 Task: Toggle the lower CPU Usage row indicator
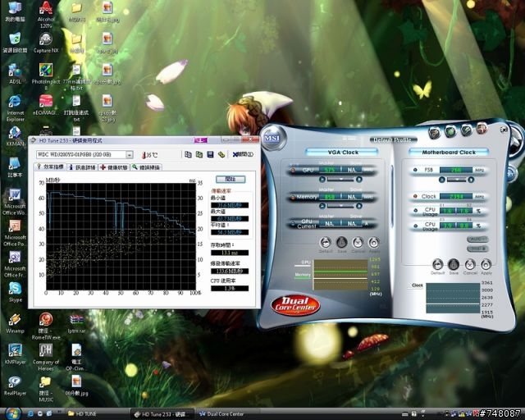(415, 226)
